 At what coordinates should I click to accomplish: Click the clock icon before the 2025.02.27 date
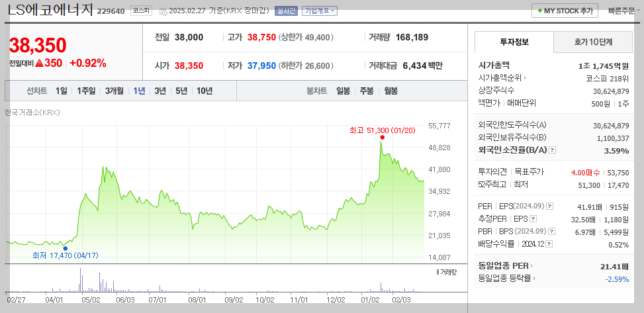[x=163, y=11]
